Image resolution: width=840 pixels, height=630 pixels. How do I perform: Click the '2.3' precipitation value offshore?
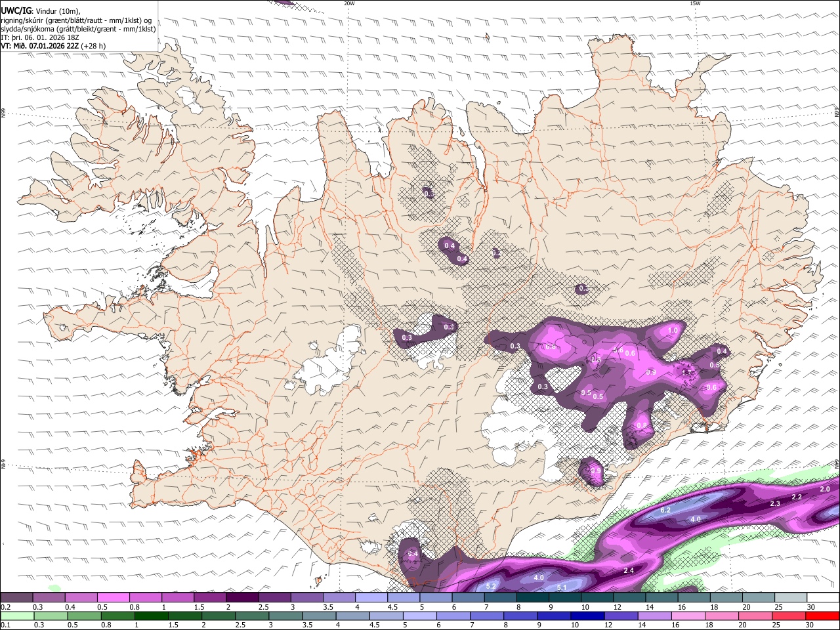coord(775,503)
